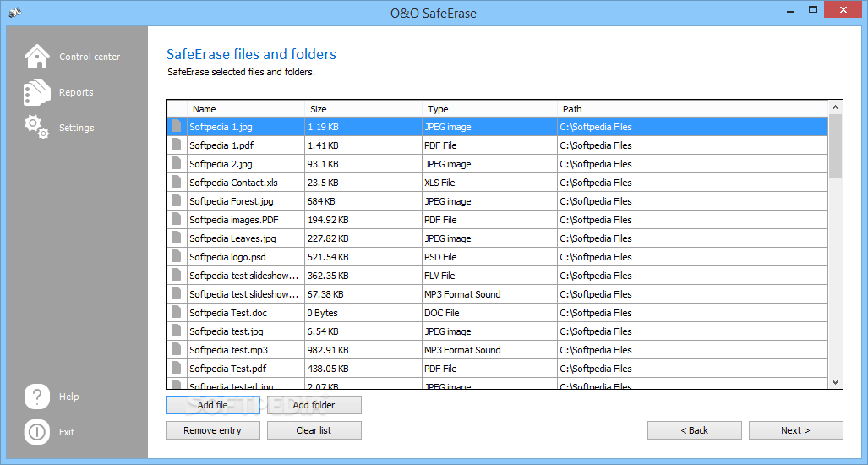
Task: Click file icon beside Softpedia images.PDF
Action: click(176, 219)
